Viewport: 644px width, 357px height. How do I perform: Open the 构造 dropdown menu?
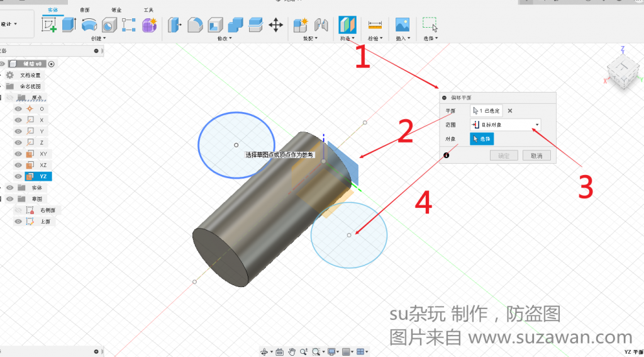click(347, 38)
